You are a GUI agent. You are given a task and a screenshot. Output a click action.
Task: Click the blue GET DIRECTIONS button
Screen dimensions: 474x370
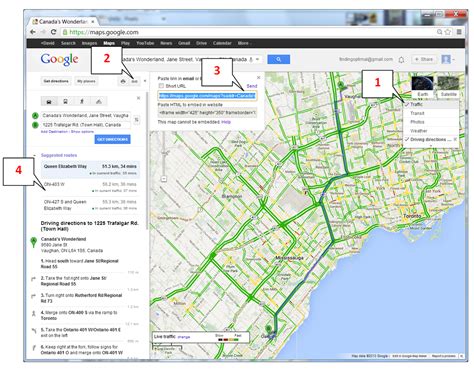pyautogui.click(x=113, y=139)
